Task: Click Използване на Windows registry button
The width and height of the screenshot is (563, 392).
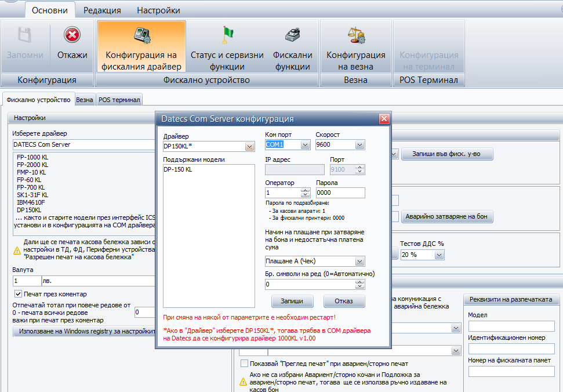Action: pos(85,331)
